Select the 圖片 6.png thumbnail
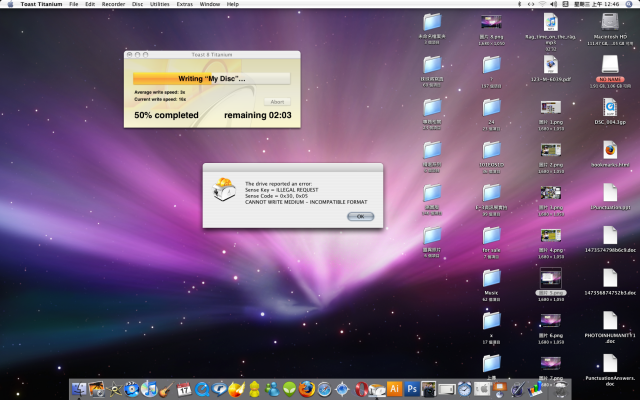Viewport: 640px width, 400px height. (x=551, y=321)
